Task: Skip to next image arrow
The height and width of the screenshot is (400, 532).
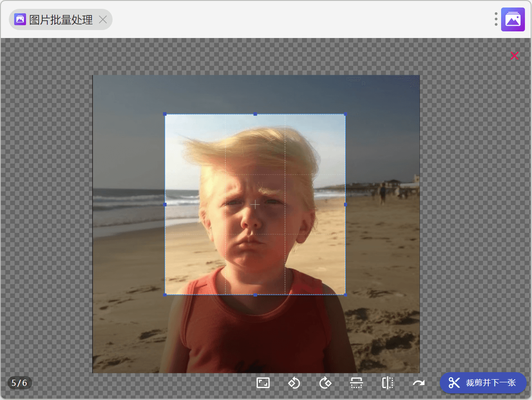Action: click(x=419, y=383)
